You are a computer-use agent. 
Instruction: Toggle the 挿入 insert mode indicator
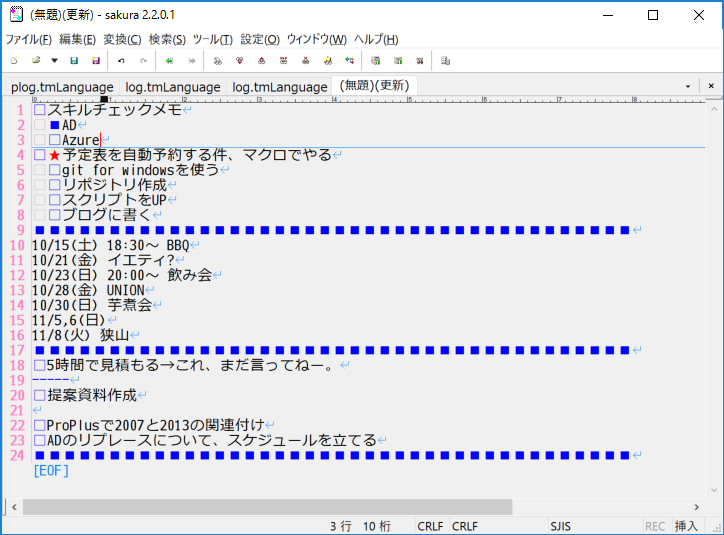click(x=686, y=526)
